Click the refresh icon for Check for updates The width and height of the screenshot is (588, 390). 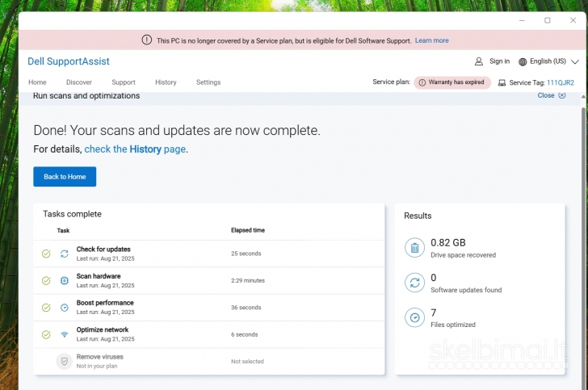(x=65, y=254)
